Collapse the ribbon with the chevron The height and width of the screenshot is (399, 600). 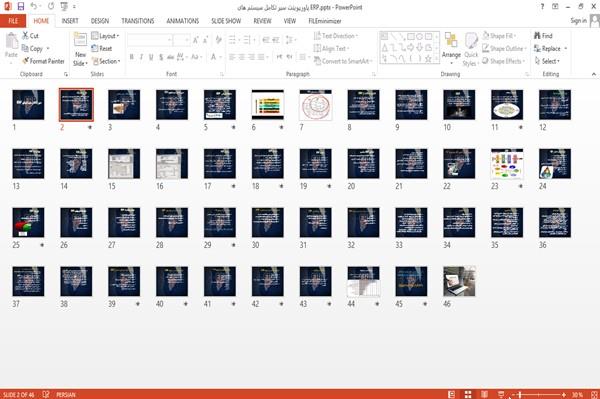pos(593,74)
